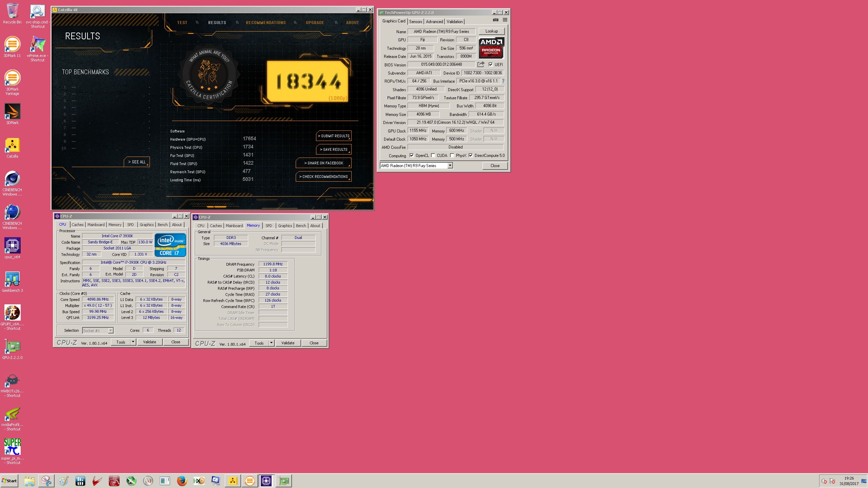Click the Close button in GPU-Z
The height and width of the screenshot is (488, 868).
pyautogui.click(x=495, y=166)
